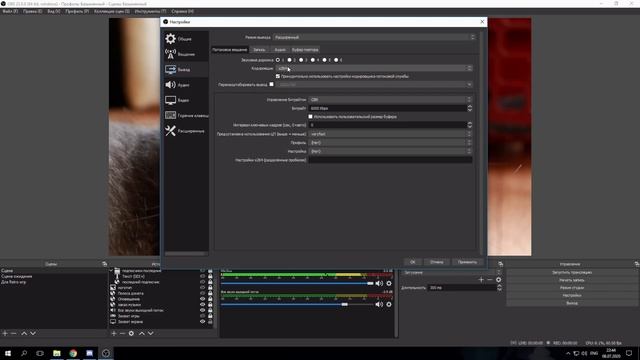Click the Применить button
This screenshot has height=360, width=640.
pos(467,262)
